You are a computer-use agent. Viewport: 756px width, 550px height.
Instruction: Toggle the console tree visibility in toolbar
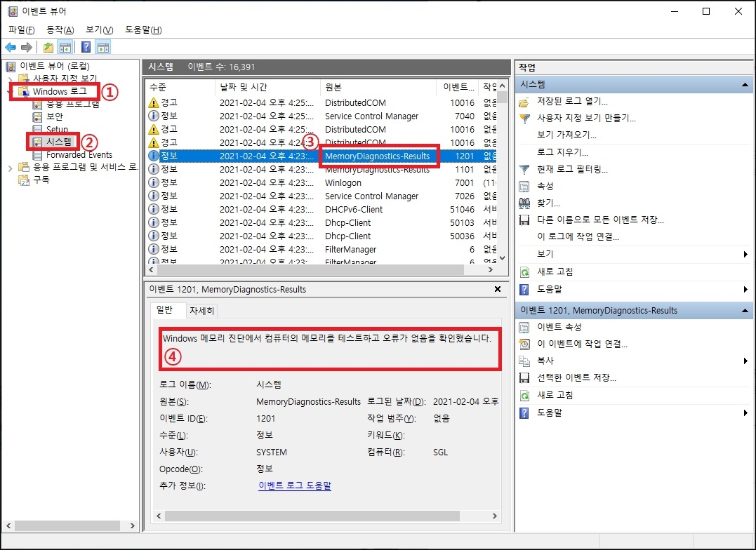[64, 46]
